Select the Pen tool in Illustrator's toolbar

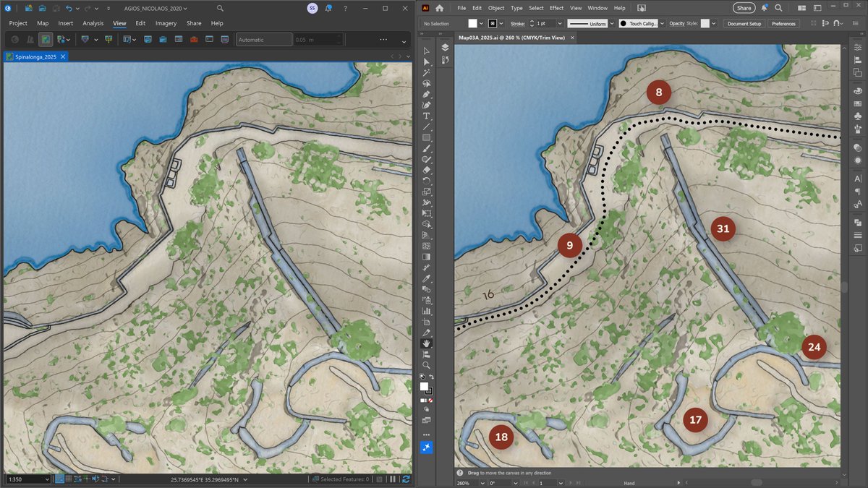point(427,95)
